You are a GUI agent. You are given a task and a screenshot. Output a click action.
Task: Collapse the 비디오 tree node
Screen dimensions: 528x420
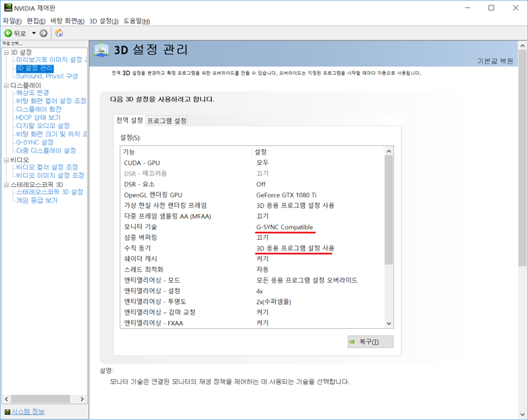pyautogui.click(x=6, y=160)
